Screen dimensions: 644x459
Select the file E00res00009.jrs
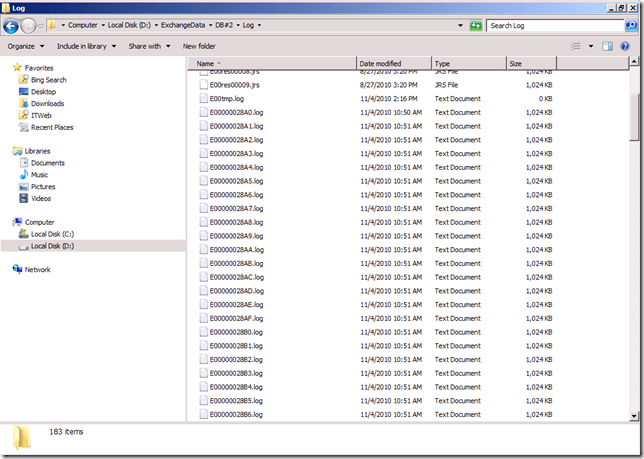pyautogui.click(x=234, y=85)
